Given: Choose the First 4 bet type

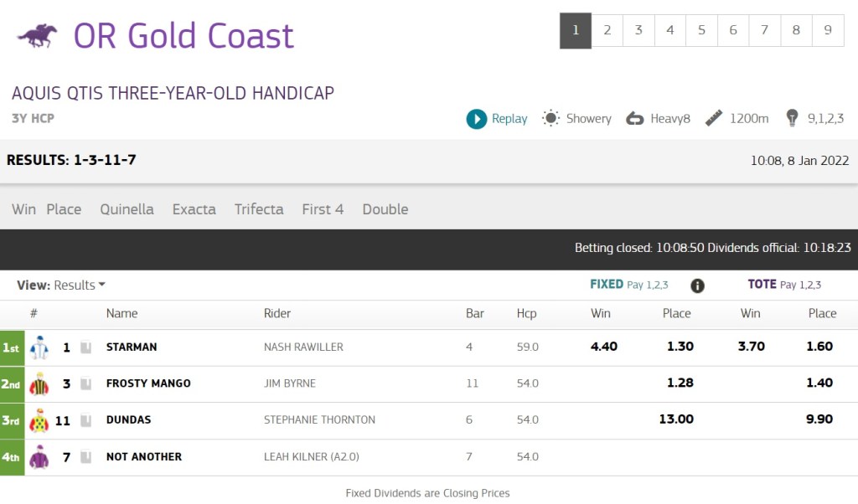Looking at the screenshot, I should 323,209.
